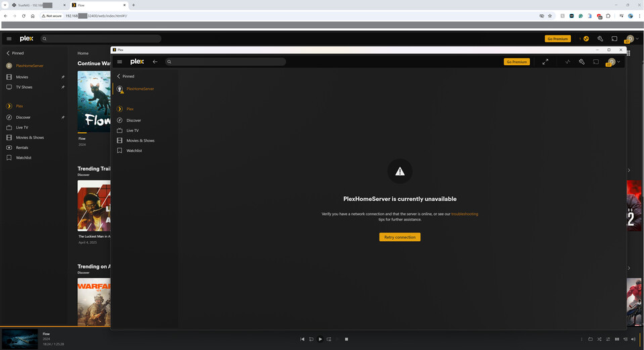Toggle fullscreen in the Plex popup window
This screenshot has width=644, height=350.
coord(545,62)
